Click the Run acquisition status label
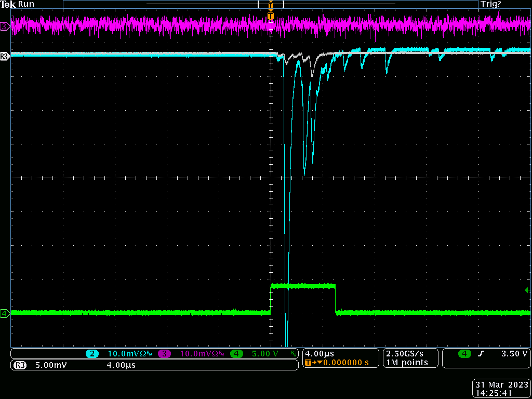Screen dimensions: 532x399 point(26,4)
